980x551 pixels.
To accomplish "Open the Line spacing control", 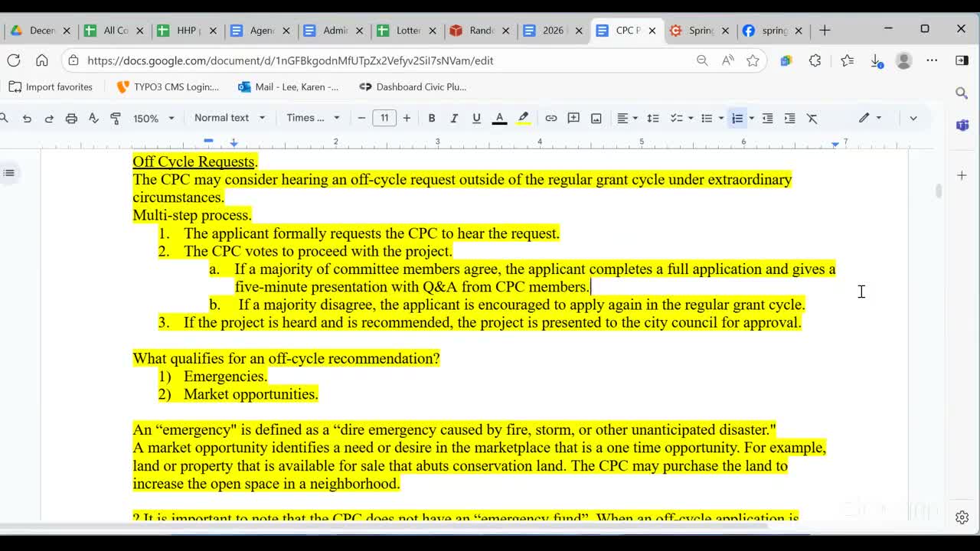I will point(652,118).
